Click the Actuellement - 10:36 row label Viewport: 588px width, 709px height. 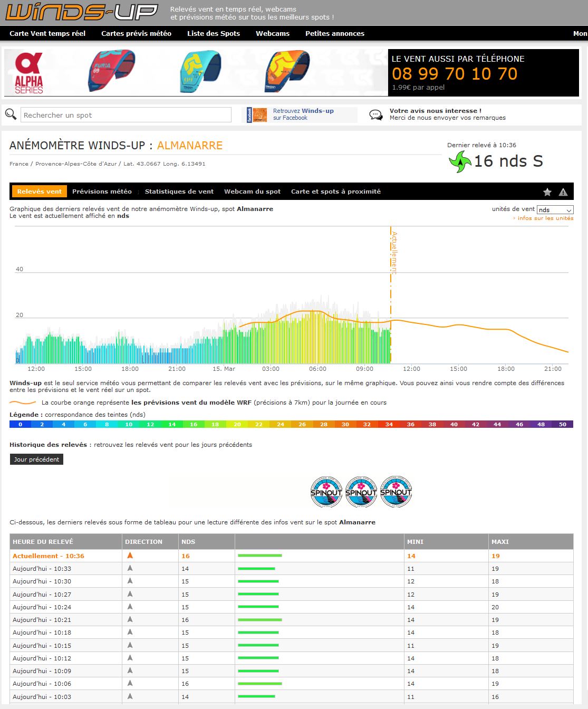tap(49, 556)
